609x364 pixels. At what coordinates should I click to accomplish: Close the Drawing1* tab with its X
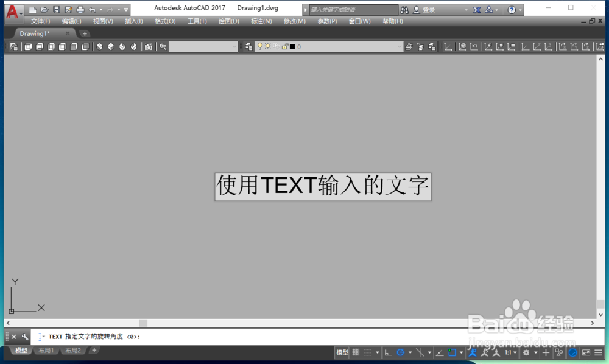click(x=68, y=33)
